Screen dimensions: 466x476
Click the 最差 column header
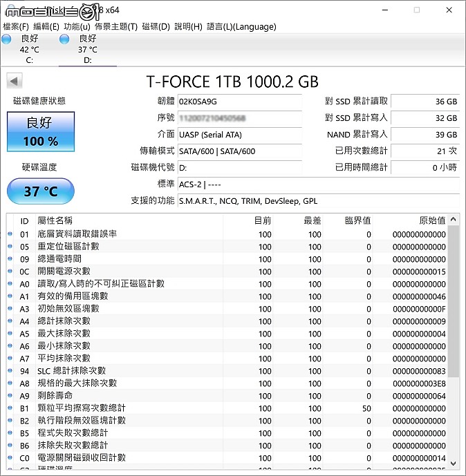click(x=298, y=220)
